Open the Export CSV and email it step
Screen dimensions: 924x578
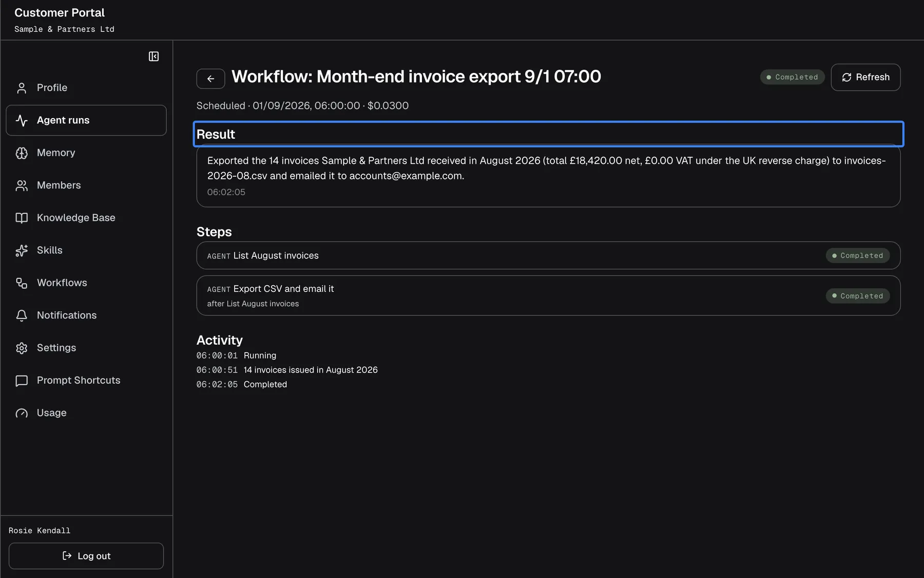tap(548, 295)
